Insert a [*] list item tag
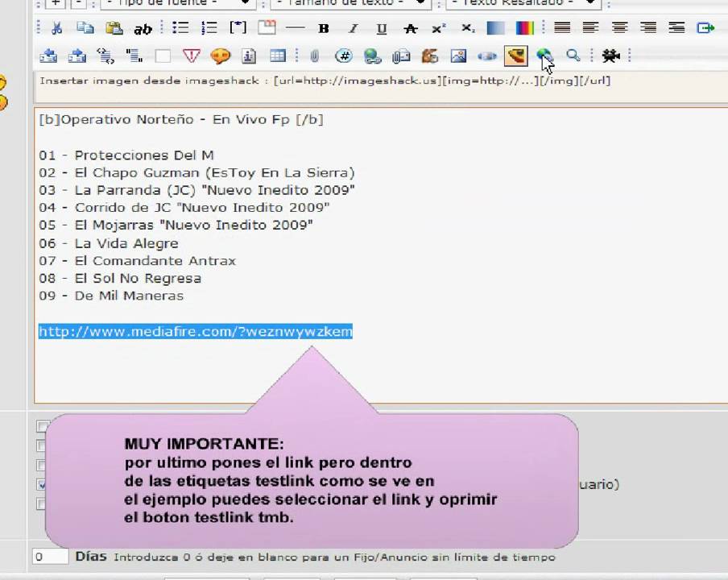 pyautogui.click(x=238, y=28)
